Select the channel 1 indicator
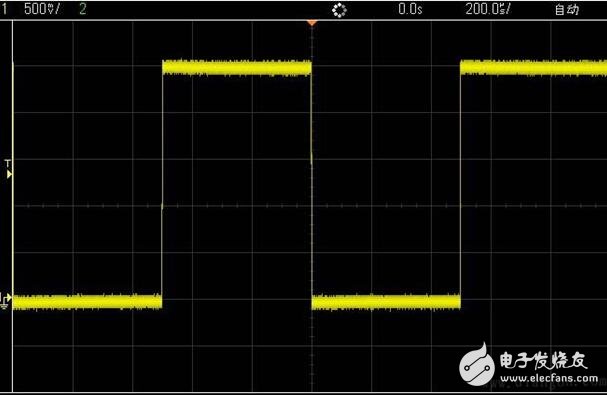 4,9
